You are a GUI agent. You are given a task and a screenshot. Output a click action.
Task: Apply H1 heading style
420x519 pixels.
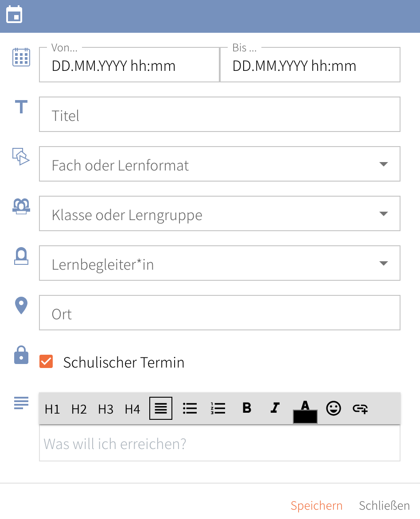point(52,409)
